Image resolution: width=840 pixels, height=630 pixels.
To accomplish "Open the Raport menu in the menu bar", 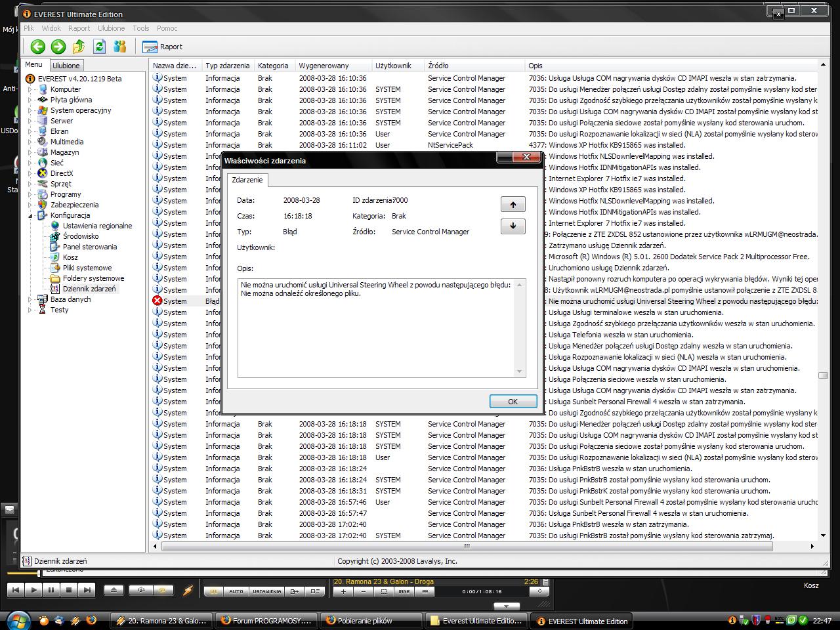I will (x=79, y=28).
